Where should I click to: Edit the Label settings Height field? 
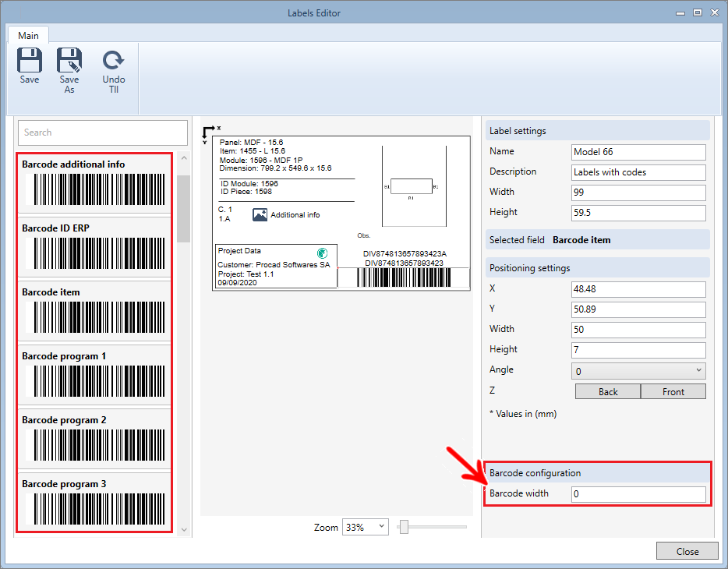tap(638, 213)
